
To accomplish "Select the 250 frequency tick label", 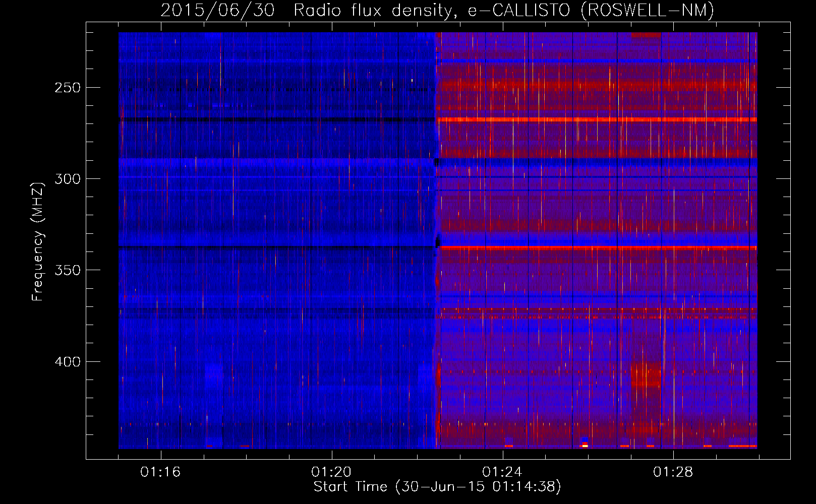I will (68, 88).
